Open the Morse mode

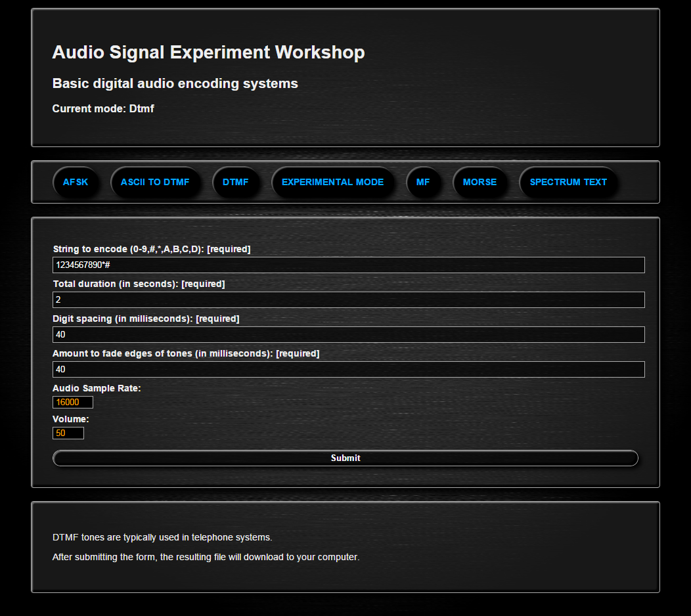pos(479,182)
